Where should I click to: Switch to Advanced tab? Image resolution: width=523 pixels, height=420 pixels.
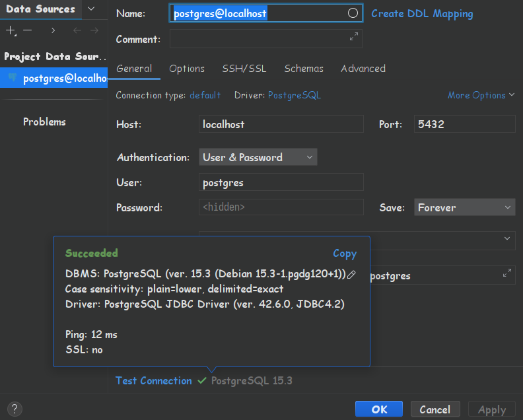(x=363, y=69)
